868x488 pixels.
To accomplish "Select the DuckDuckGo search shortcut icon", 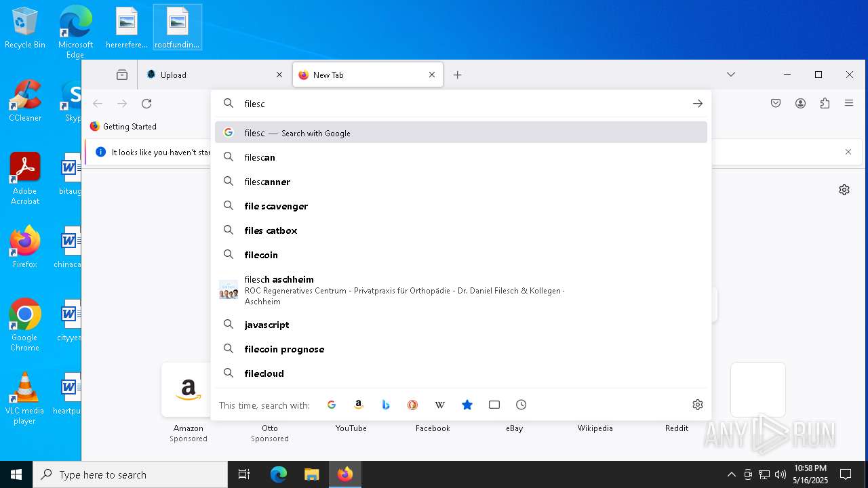I will click(412, 405).
